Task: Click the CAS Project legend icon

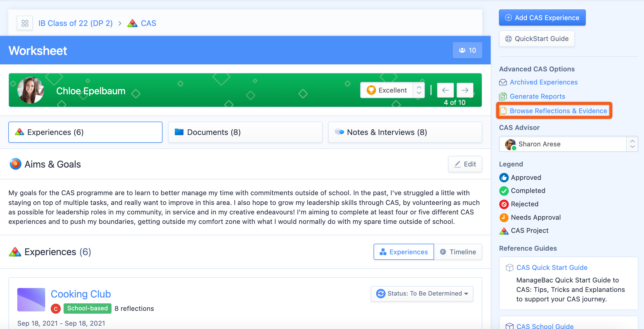Action: pyautogui.click(x=504, y=231)
